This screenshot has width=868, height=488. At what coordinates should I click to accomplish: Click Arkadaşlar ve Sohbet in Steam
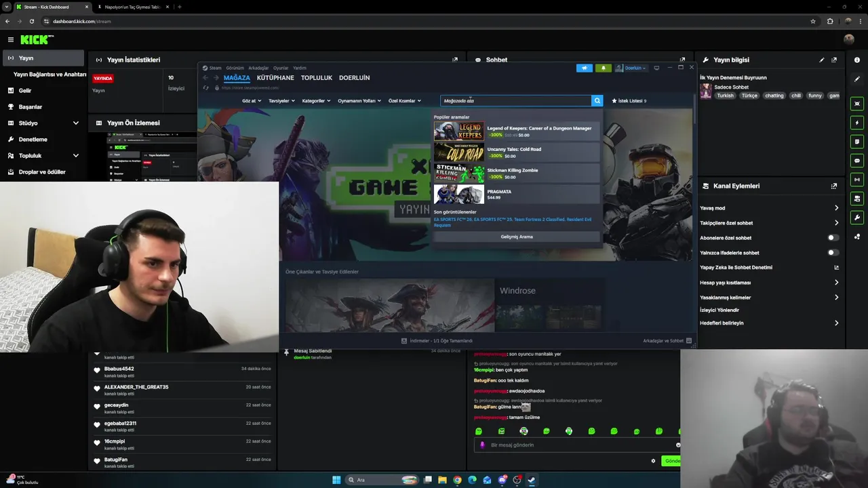(667, 341)
